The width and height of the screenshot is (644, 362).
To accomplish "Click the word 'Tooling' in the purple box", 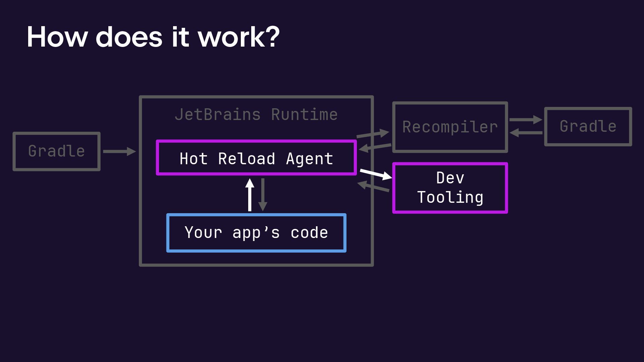I will pos(450,197).
